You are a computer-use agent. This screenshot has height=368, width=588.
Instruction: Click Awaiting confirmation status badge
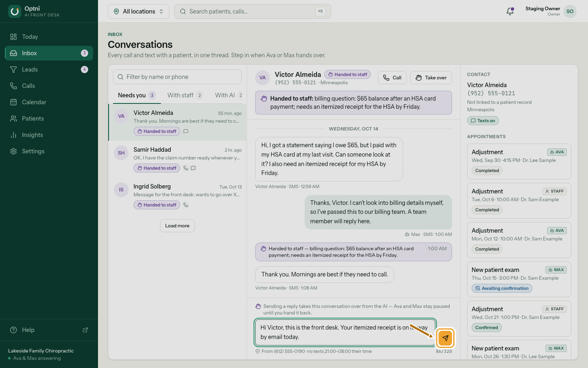pyautogui.click(x=502, y=288)
